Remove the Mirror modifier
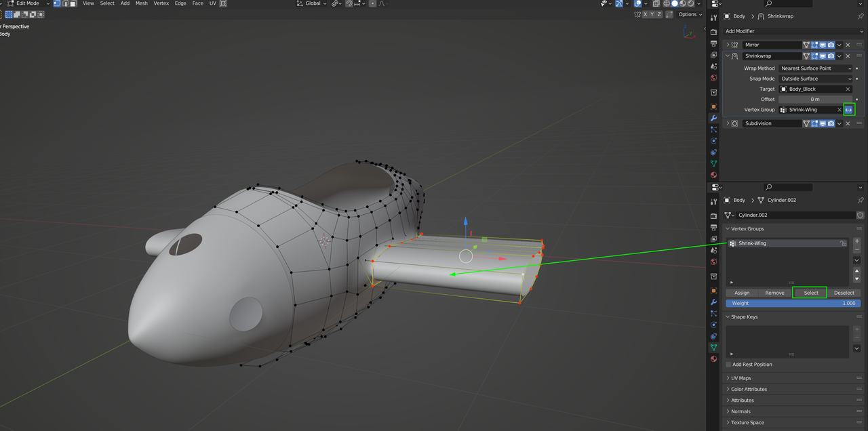The width and height of the screenshot is (868, 431). pyautogui.click(x=848, y=45)
